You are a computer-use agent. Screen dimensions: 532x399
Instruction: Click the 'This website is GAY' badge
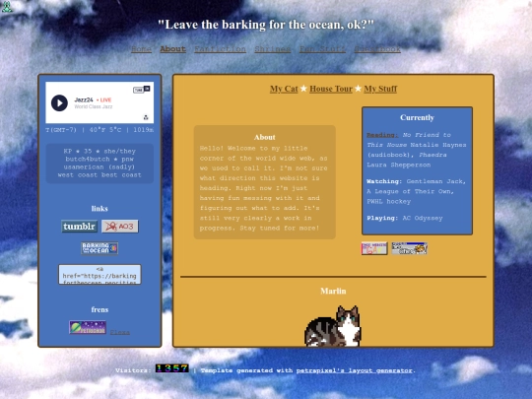374,248
